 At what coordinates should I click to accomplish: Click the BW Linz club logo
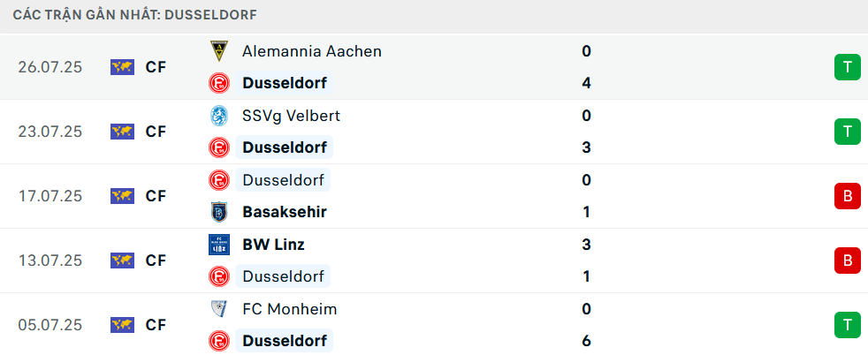pos(219,245)
